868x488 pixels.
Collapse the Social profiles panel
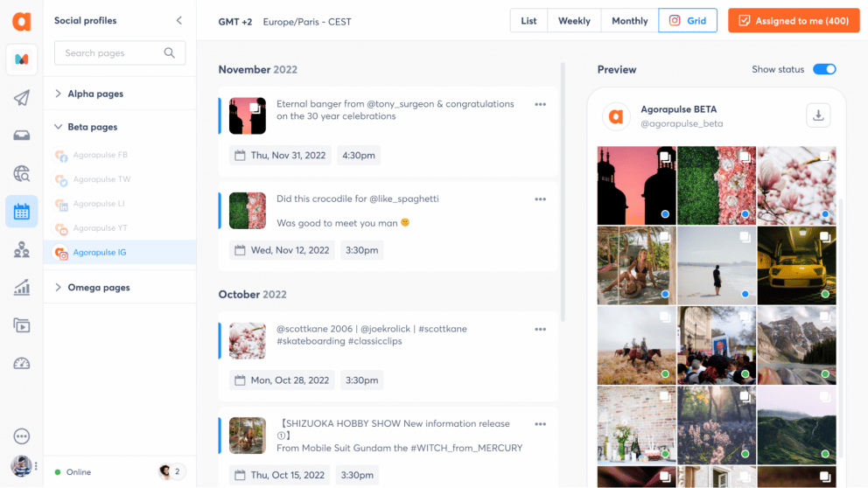[178, 20]
